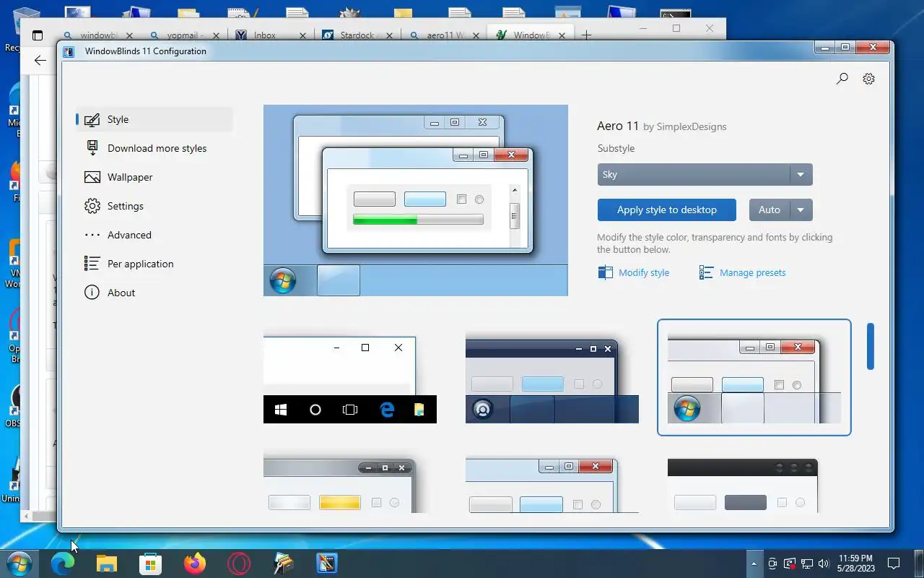This screenshot has width=924, height=578.
Task: Select the black titlebar style thumbnail
Action: 743,486
